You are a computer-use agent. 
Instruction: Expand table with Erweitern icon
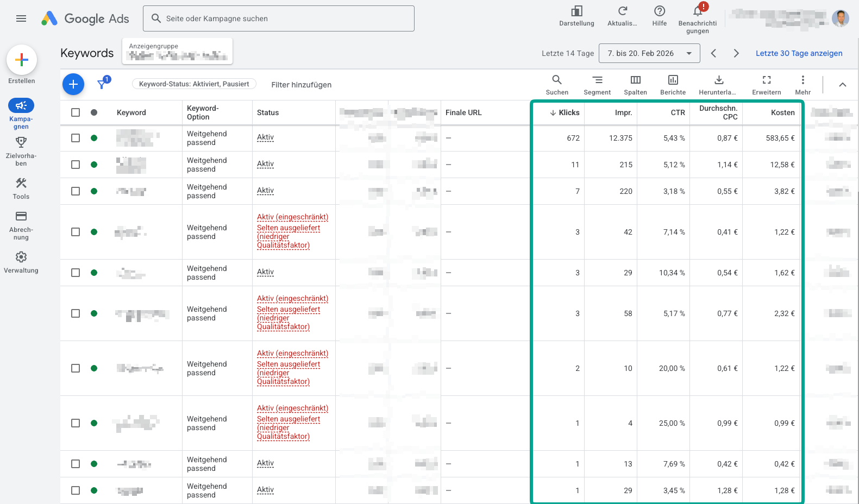(766, 80)
